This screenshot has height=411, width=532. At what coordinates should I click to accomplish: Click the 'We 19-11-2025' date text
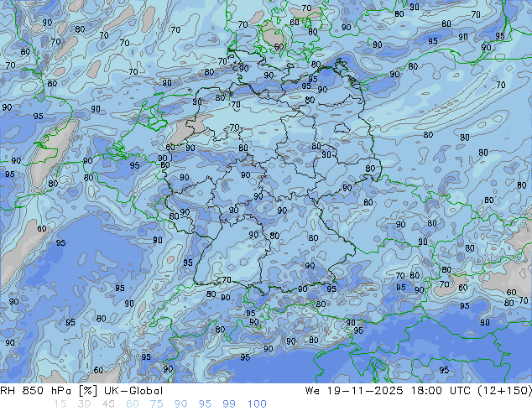click(354, 391)
